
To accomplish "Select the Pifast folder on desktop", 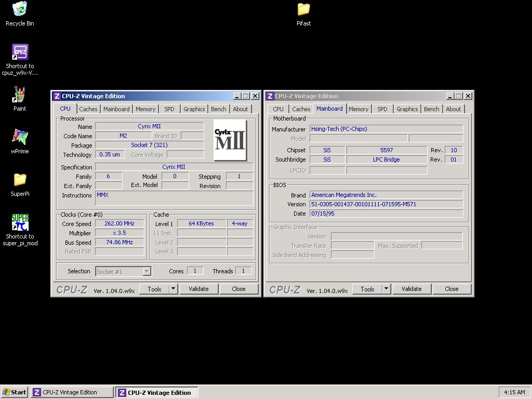I will click(x=303, y=9).
